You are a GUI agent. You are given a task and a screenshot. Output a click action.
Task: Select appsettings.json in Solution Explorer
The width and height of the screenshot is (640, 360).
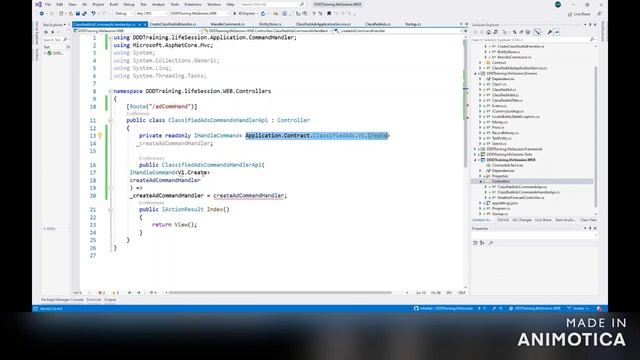[504, 203]
